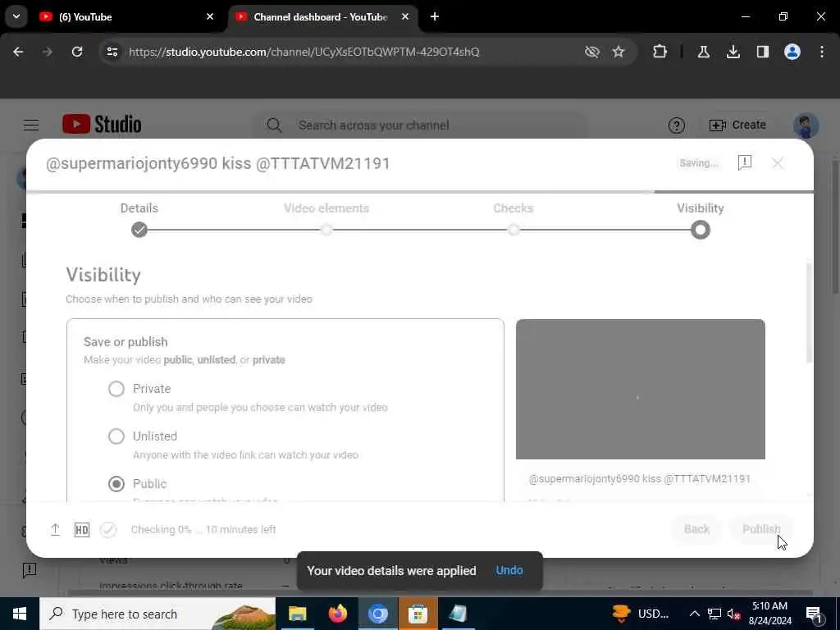840x630 pixels.
Task: Click the Publish button
Action: (x=761, y=529)
